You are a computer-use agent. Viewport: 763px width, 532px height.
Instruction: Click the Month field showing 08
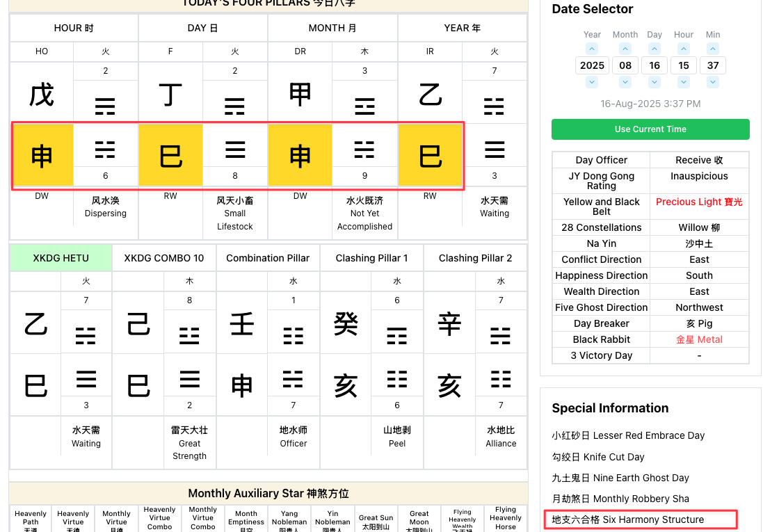(x=625, y=65)
